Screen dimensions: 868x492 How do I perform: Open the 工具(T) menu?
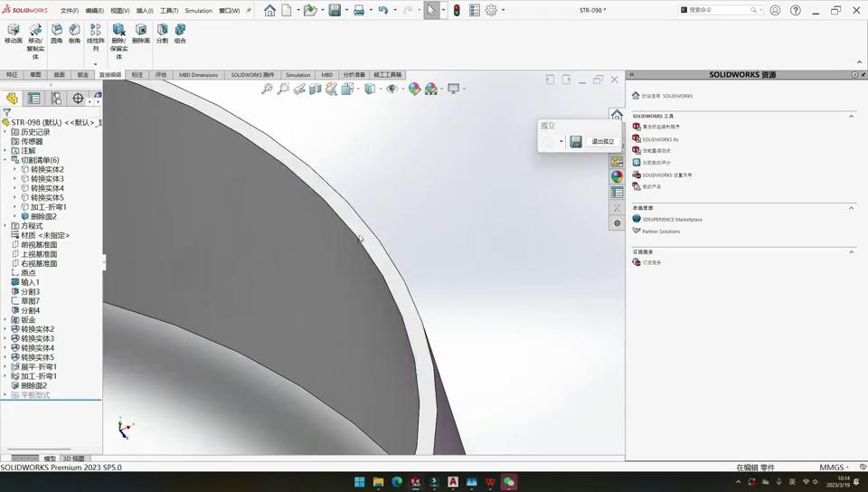coord(169,11)
